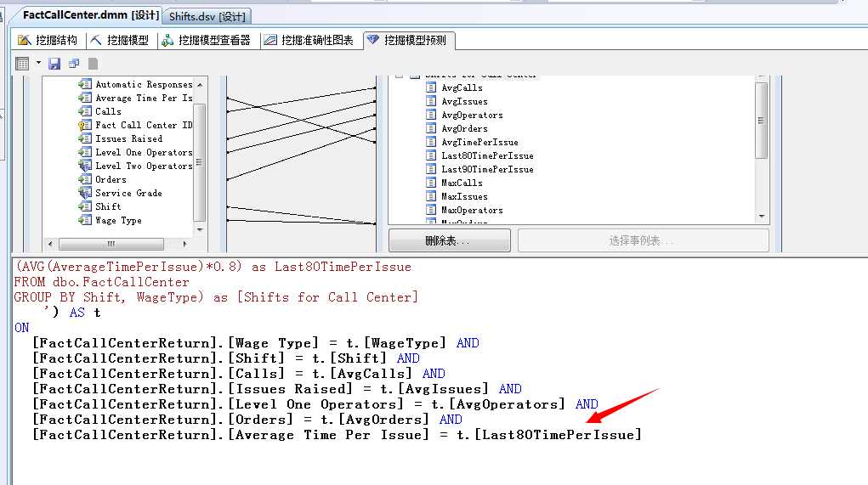This screenshot has width=868, height=485.
Task: Click the save query floppy disk icon
Action: [x=54, y=64]
